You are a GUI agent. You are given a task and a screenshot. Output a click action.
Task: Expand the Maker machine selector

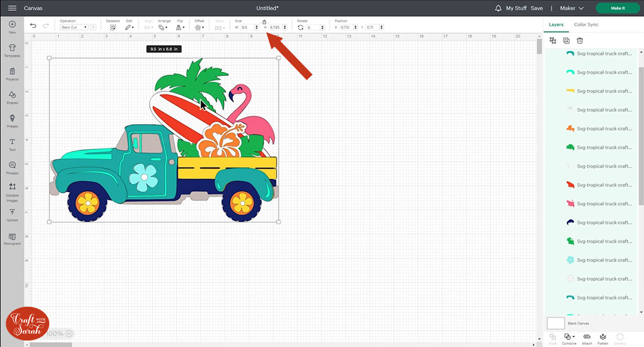[572, 8]
